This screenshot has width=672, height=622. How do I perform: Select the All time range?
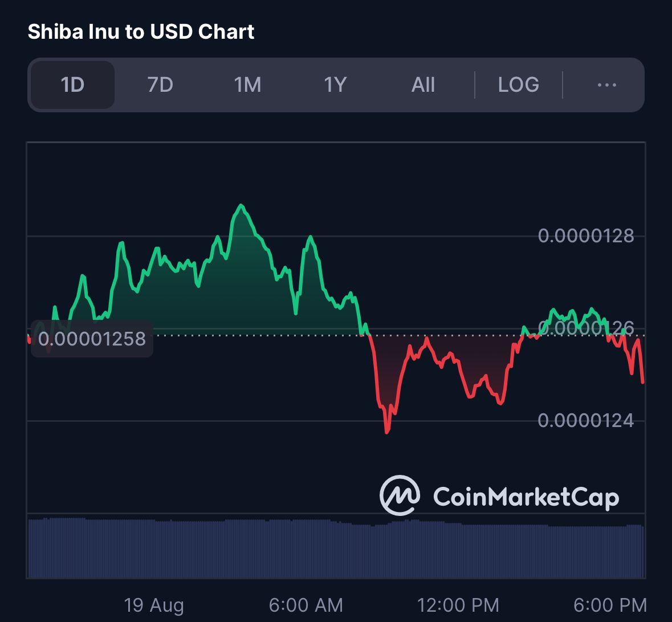coord(423,85)
